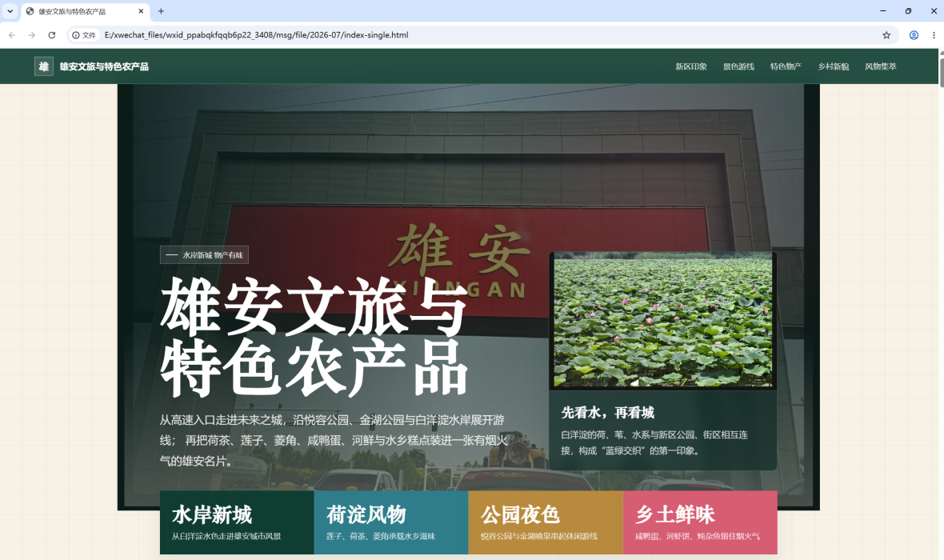
Task: Select the gold 公园夜色 tile
Action: (x=546, y=522)
